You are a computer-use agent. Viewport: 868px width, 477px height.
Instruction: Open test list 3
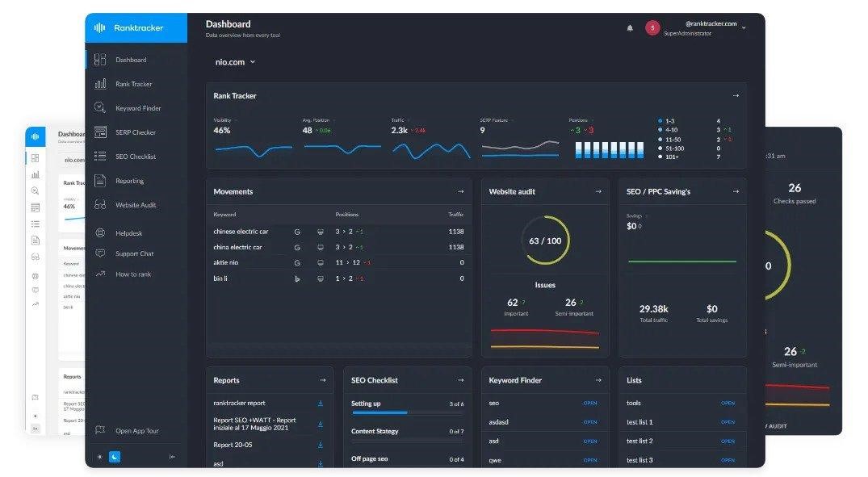pyautogui.click(x=728, y=460)
